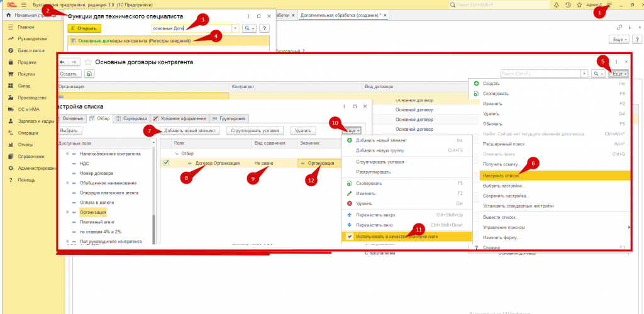
Task: Open the notifications bell icon
Action: click(557, 5)
